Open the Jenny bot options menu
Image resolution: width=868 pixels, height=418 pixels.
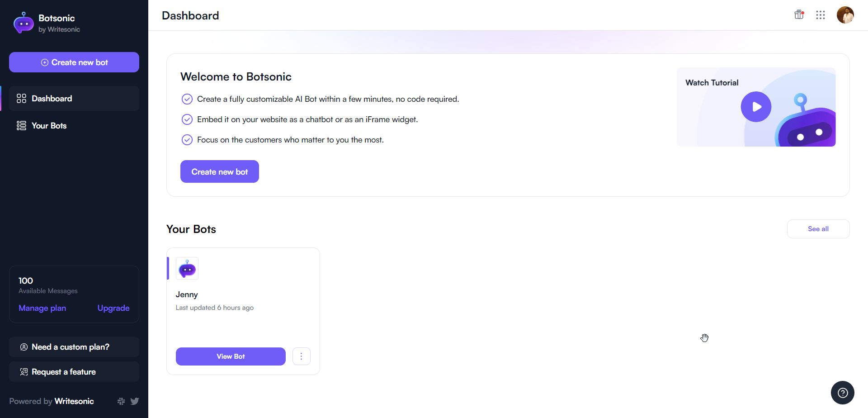302,356
